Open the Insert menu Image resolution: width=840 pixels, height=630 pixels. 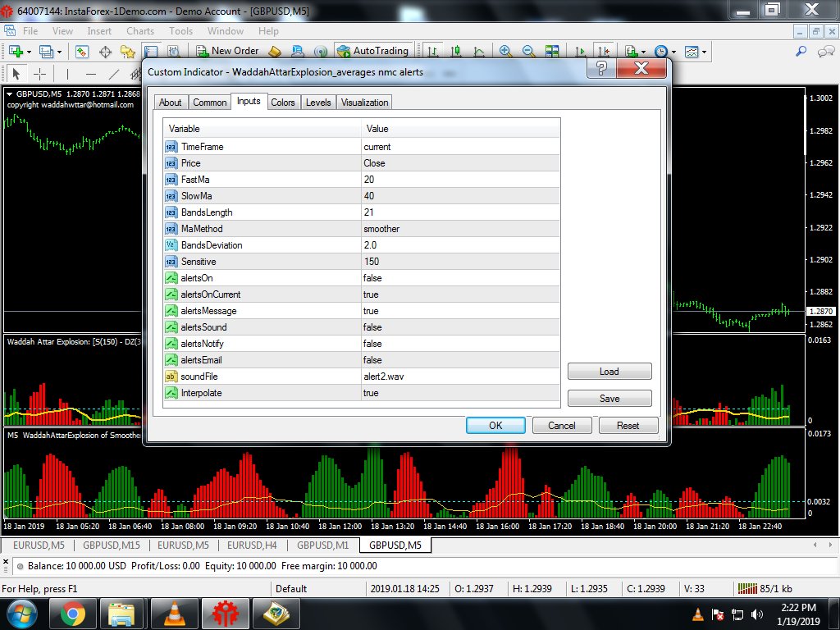click(99, 31)
